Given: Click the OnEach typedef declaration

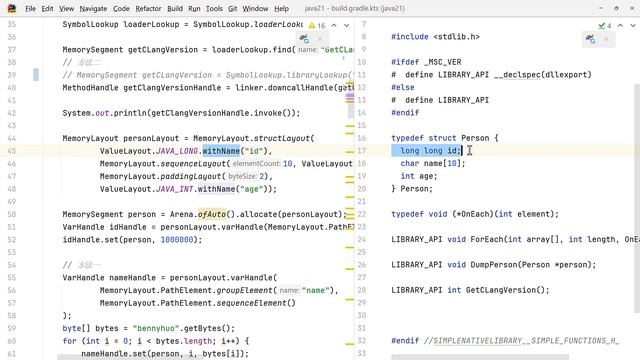Looking at the screenshot, I should click(475, 214).
